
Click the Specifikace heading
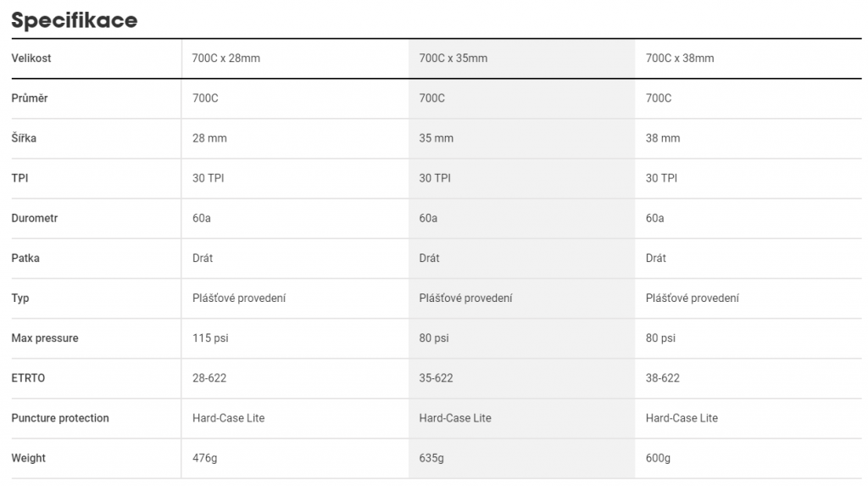point(75,20)
